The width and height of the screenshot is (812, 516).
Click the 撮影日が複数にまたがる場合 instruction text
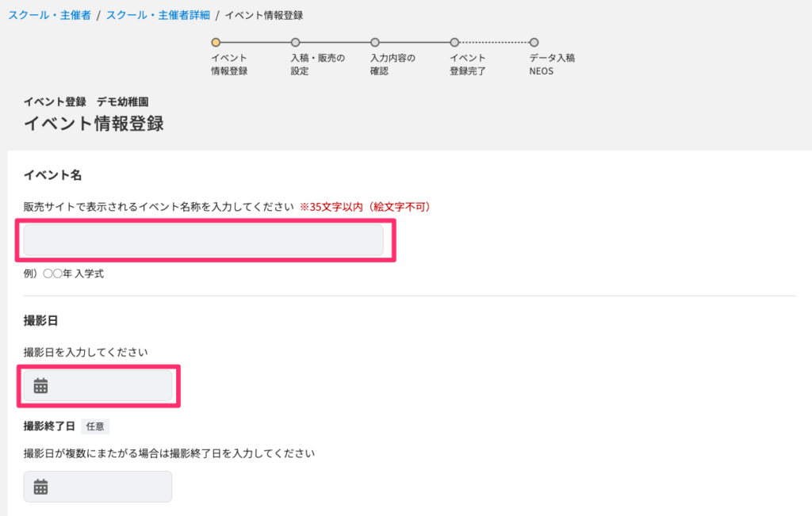(x=170, y=453)
